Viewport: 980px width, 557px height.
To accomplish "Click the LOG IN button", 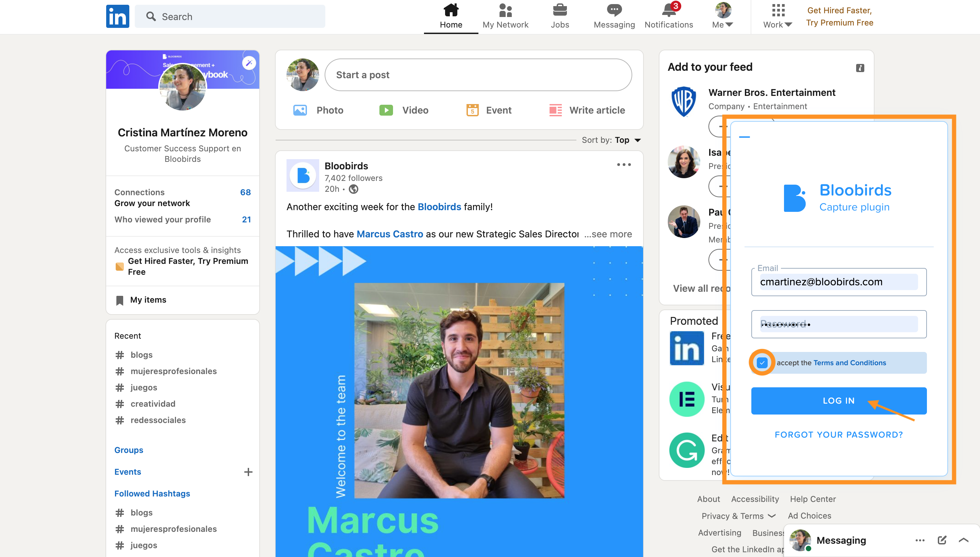I will (x=838, y=401).
